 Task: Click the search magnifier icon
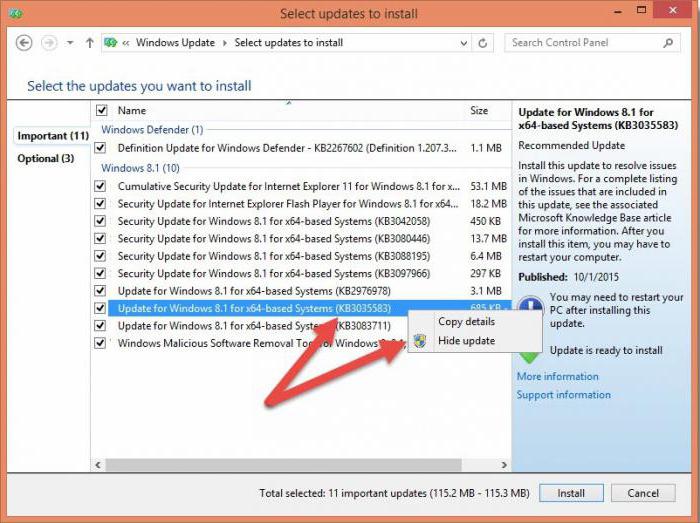coord(668,43)
